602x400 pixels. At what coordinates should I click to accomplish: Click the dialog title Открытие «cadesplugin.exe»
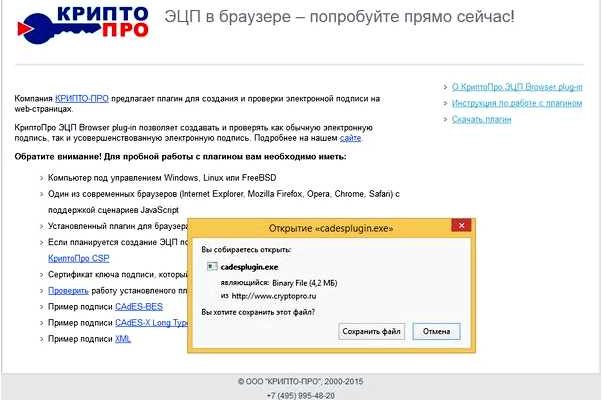coord(331,228)
